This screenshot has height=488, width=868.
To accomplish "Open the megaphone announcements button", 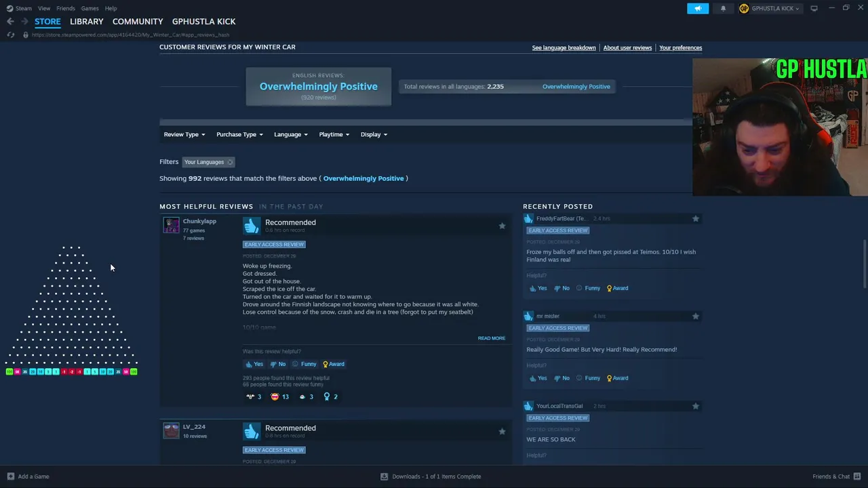I will pos(698,8).
